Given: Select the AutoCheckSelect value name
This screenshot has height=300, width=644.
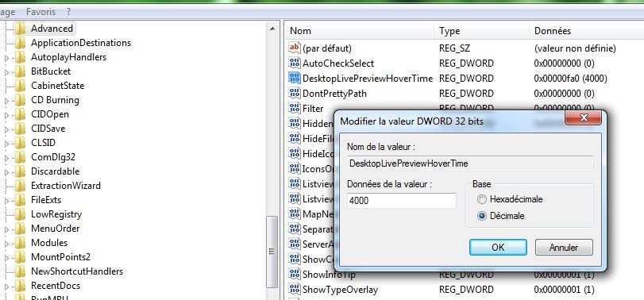Looking at the screenshot, I should tap(338, 63).
